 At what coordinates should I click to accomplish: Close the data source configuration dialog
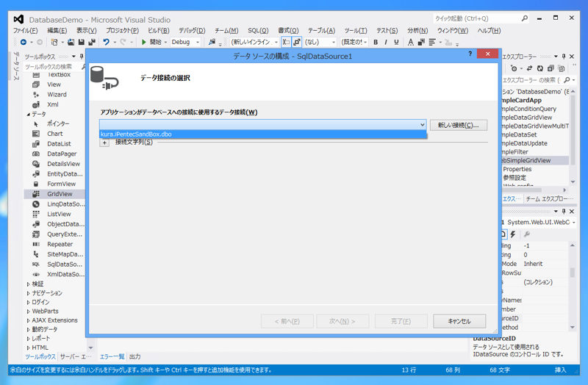487,54
